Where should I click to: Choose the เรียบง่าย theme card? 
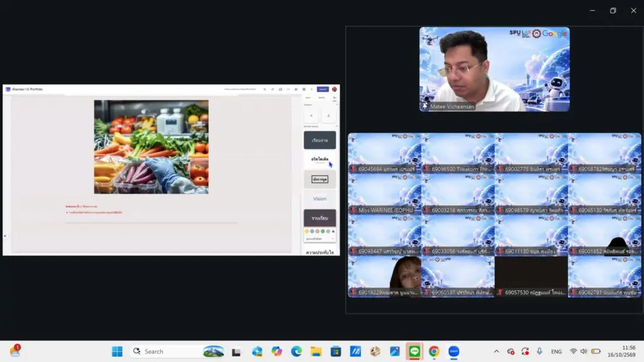tap(319, 140)
